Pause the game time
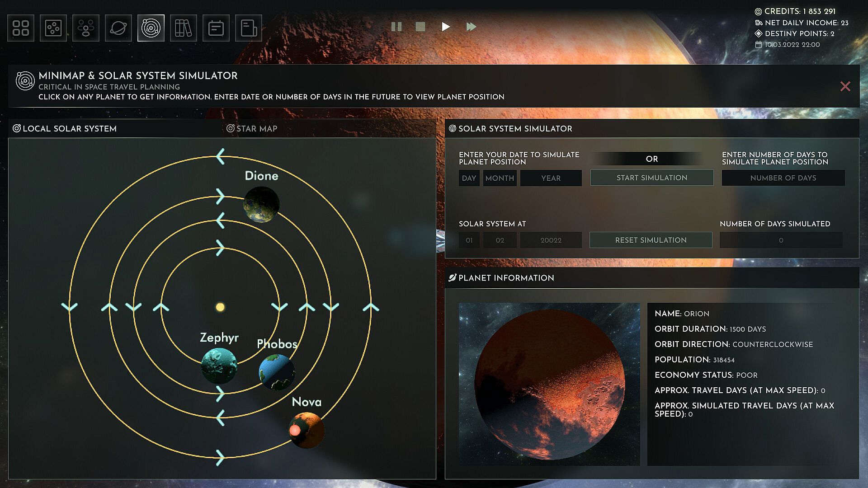Viewport: 868px width, 488px height. (x=396, y=27)
